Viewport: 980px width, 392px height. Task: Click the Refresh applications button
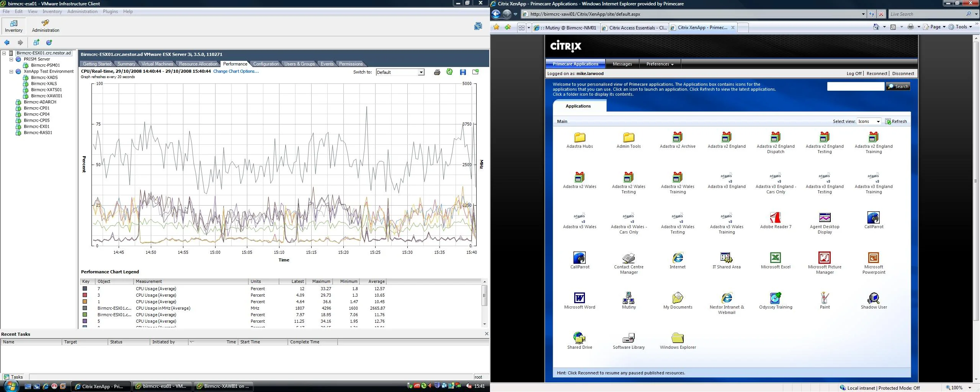[896, 121]
